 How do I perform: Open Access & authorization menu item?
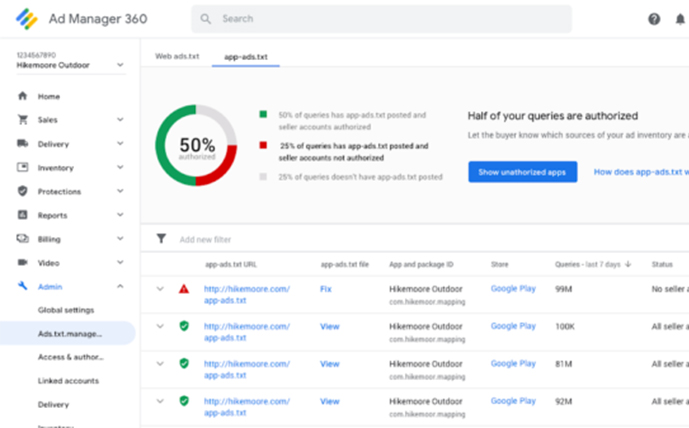tap(70, 357)
